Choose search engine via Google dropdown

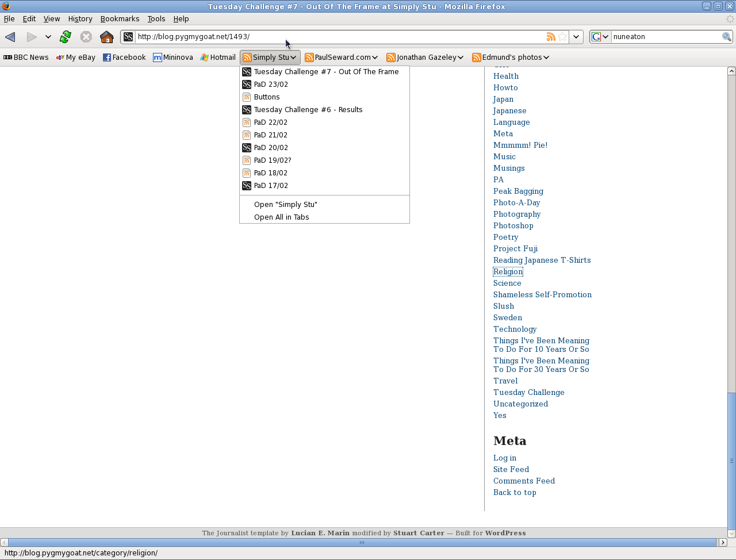tap(600, 37)
